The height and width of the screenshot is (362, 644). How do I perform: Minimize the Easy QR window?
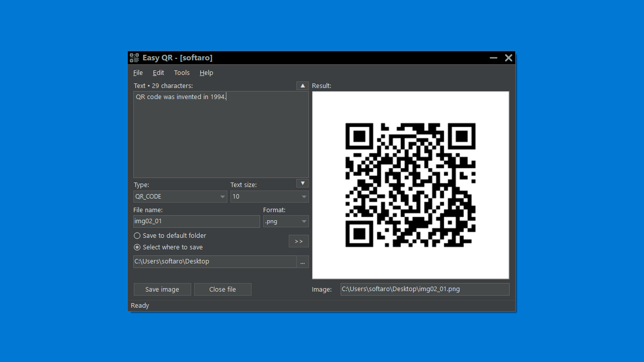(x=494, y=58)
